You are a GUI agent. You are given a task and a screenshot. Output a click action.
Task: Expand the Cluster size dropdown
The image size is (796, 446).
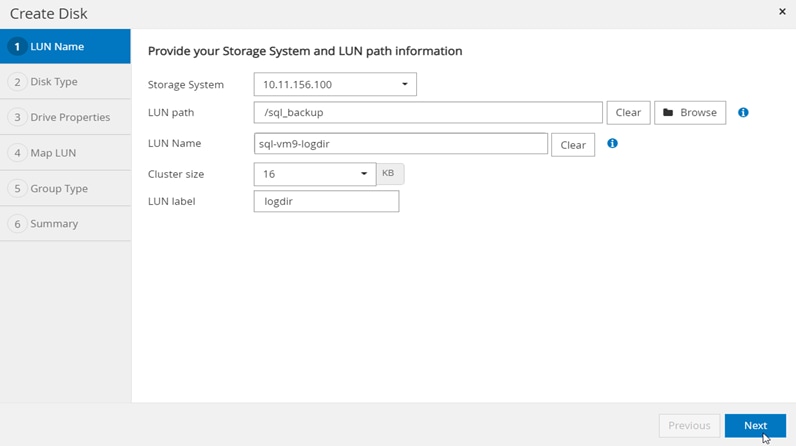pyautogui.click(x=315, y=174)
